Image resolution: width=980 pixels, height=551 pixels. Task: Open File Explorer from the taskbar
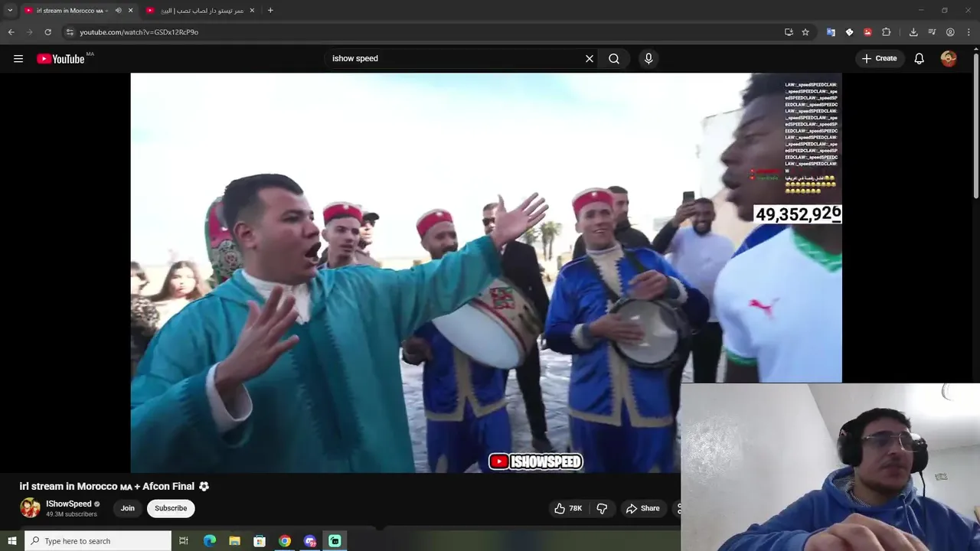[235, 541]
